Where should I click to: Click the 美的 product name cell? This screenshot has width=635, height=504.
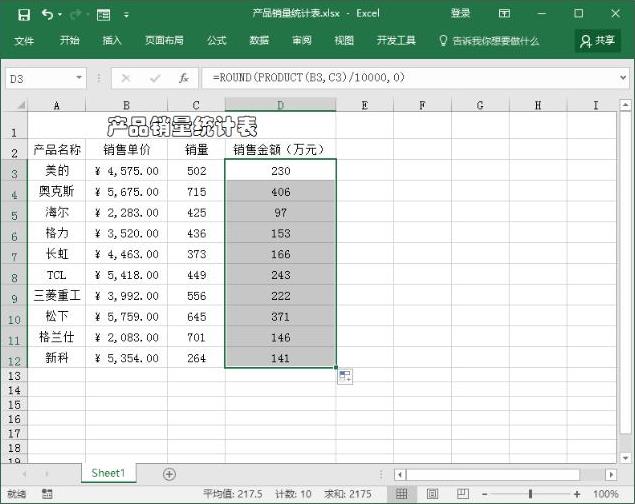tap(57, 170)
